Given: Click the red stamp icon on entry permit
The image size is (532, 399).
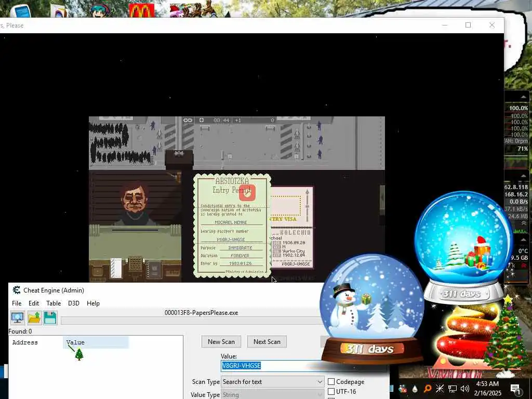Looking at the screenshot, I should point(247,192).
